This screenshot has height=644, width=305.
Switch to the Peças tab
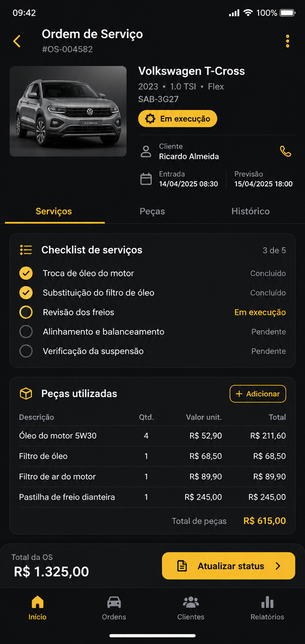coord(152,212)
